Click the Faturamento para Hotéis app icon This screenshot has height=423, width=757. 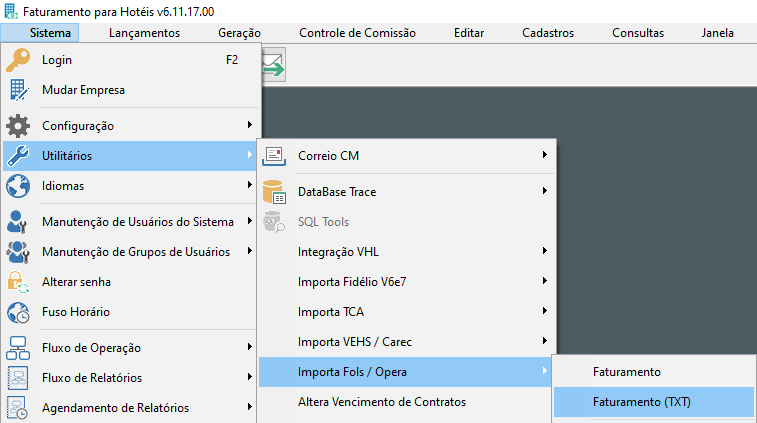(11, 11)
